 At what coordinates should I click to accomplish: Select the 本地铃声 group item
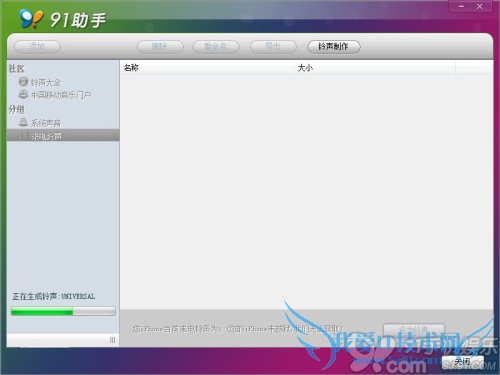point(63,135)
